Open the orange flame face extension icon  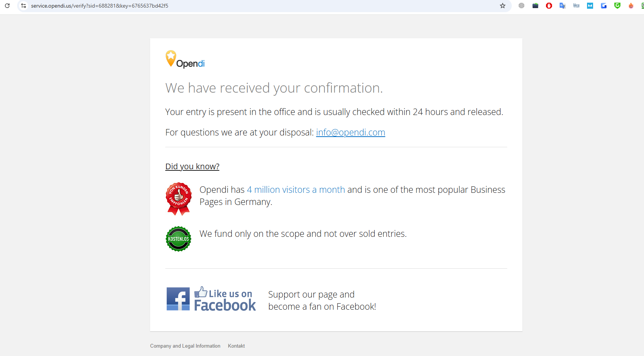631,6
